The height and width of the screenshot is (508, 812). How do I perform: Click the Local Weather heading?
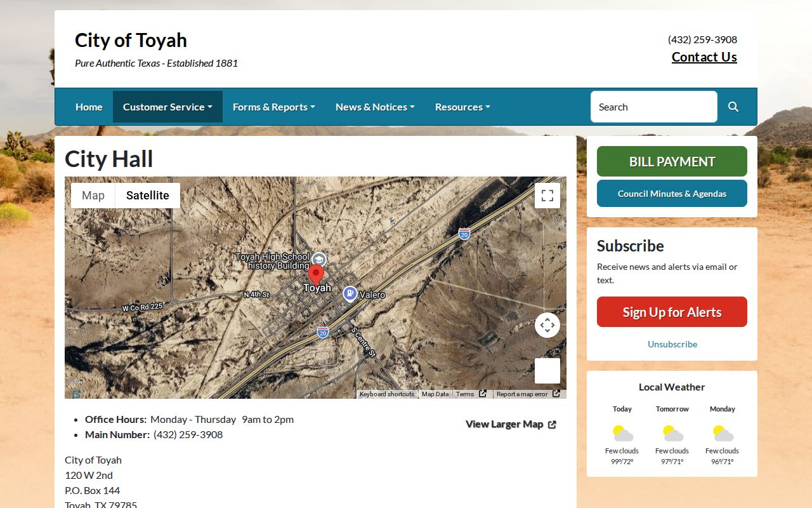(x=672, y=387)
